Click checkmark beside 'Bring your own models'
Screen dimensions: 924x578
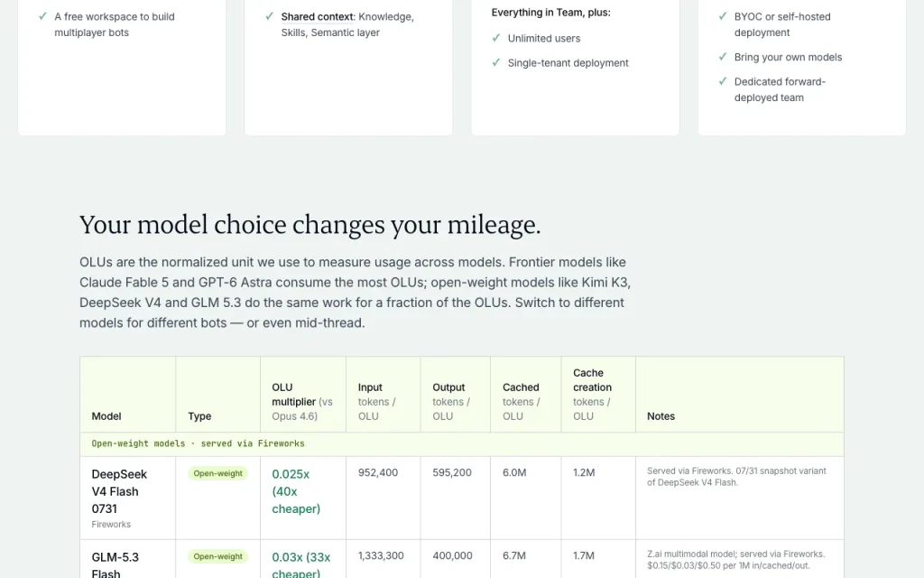coord(723,57)
